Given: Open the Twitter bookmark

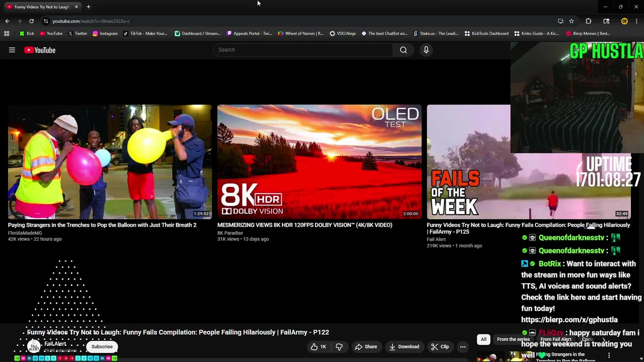Looking at the screenshot, I should click(77, 33).
